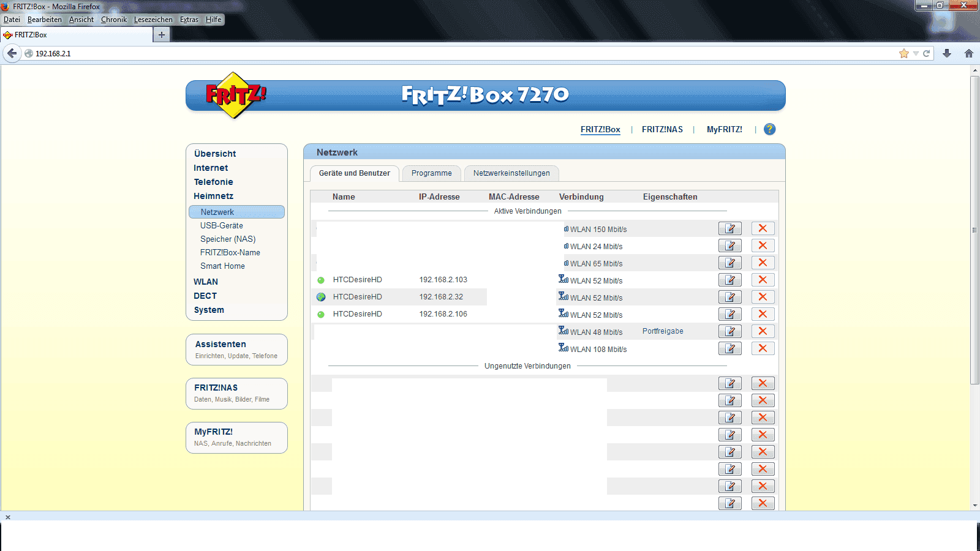Viewport: 980px width, 551px height.
Task: Open the FRITZ!NAS sidebar panel
Action: click(236, 394)
